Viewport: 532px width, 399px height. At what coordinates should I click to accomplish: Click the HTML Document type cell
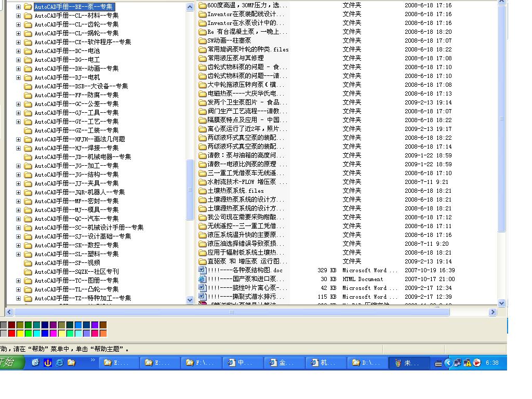tap(363, 279)
